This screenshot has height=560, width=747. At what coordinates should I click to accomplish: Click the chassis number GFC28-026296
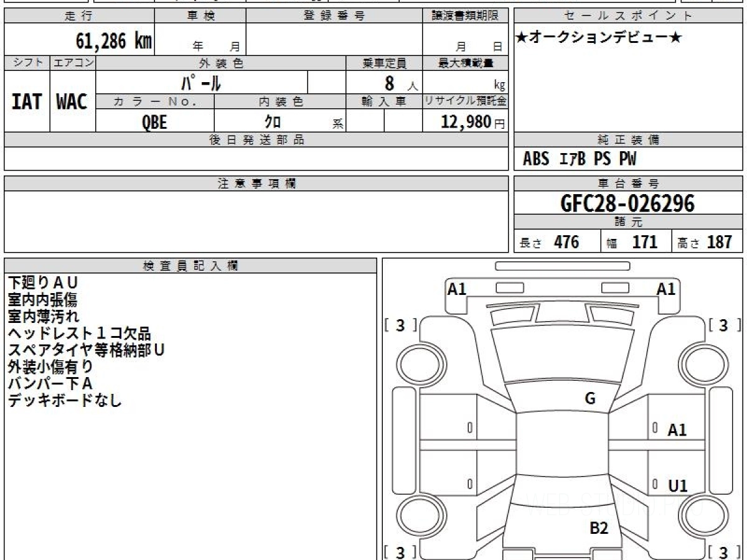(x=627, y=203)
